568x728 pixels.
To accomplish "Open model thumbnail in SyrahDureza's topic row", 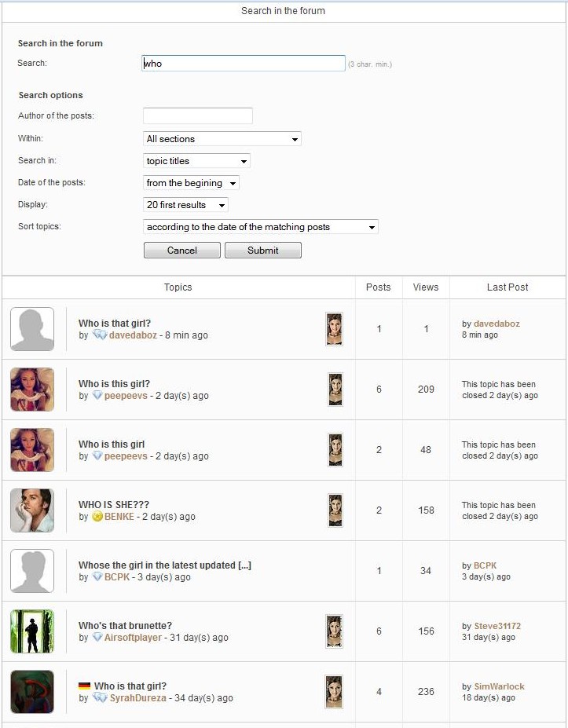I will point(334,691).
